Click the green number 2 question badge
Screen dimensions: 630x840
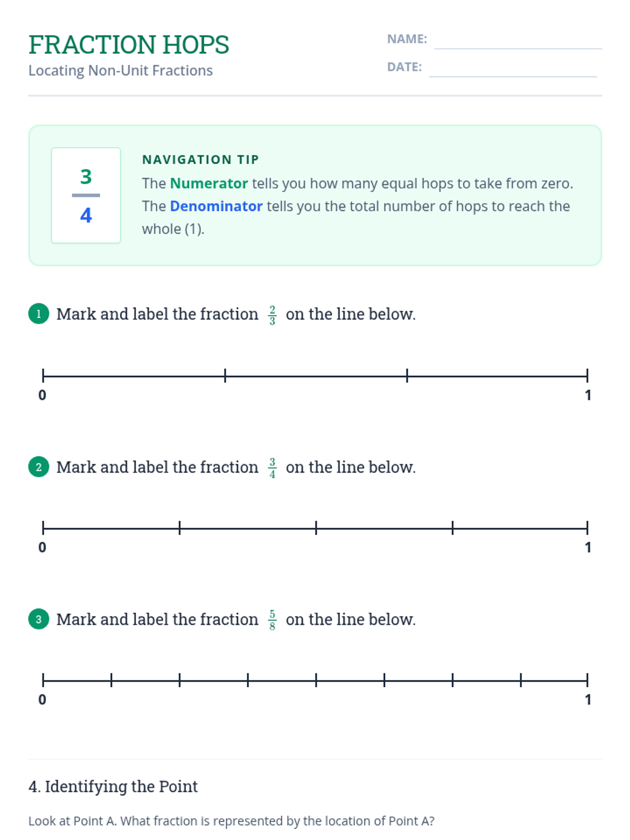click(x=38, y=467)
